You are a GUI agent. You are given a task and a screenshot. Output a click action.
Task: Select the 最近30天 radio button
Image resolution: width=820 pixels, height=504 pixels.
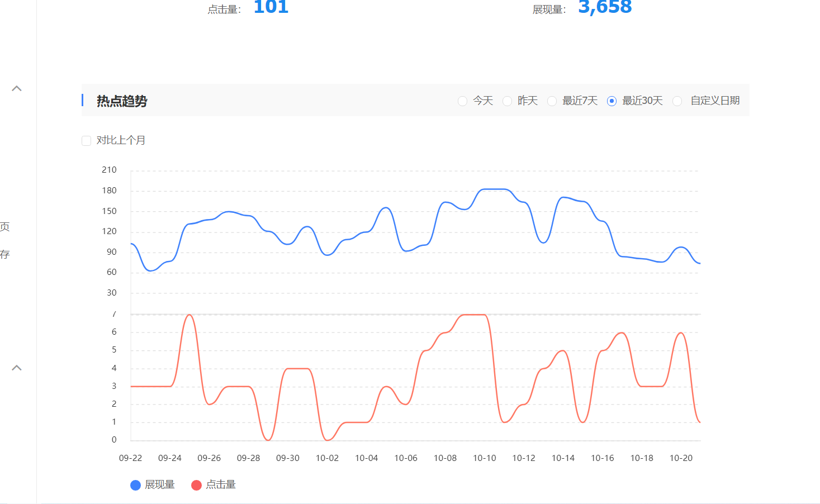(612, 101)
